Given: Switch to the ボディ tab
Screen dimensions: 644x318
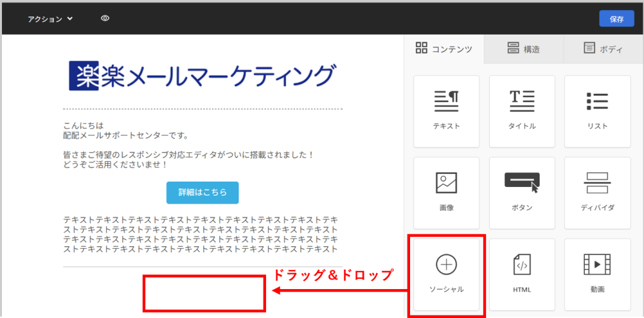Looking at the screenshot, I should [x=603, y=49].
